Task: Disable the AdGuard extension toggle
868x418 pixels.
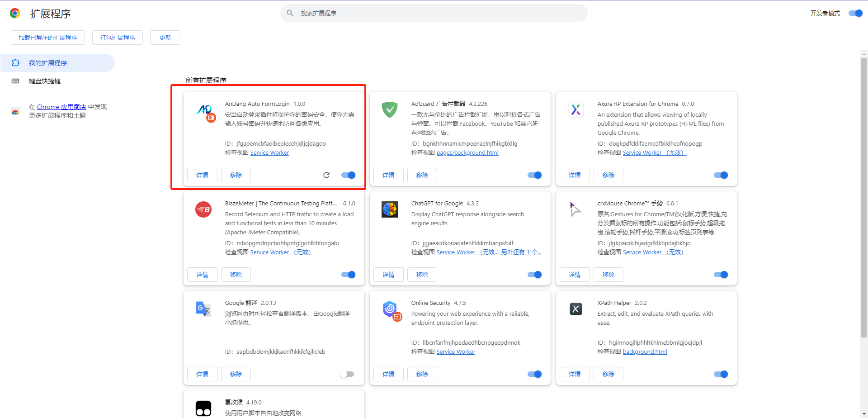Action: (534, 175)
